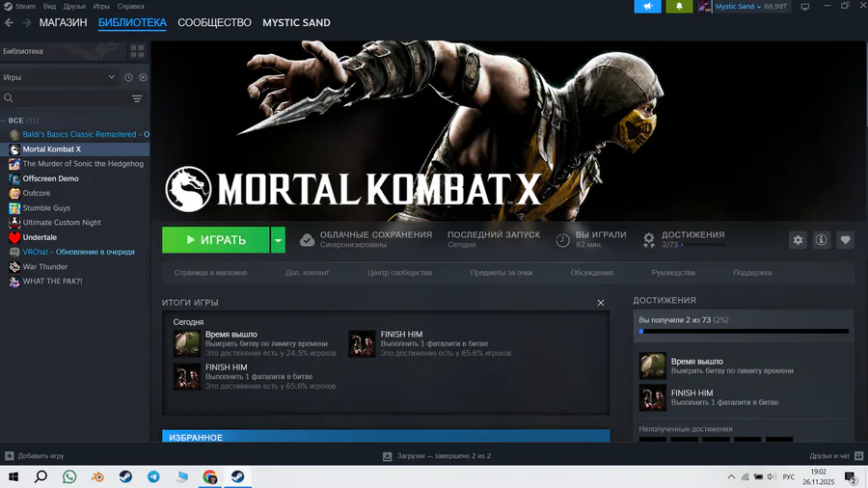
Task: Click Добавить игру at bottom left
Action: pyautogui.click(x=35, y=456)
